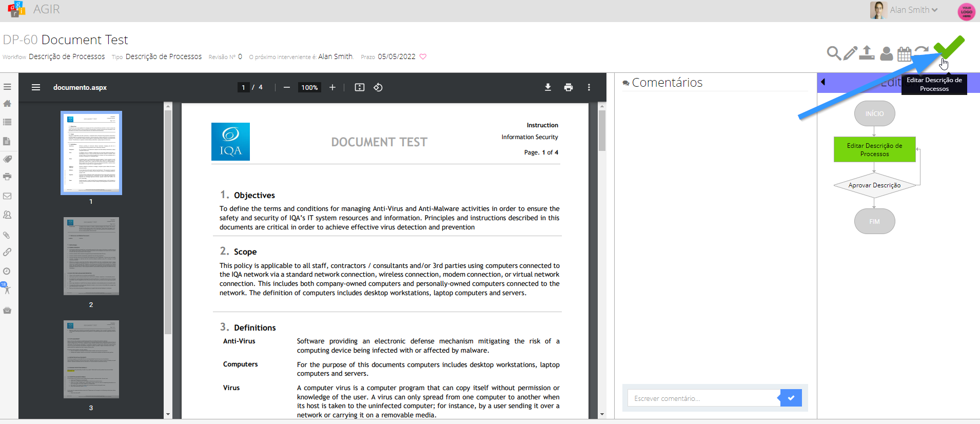Download the PDF document
Screen dimensions: 980x424
tap(548, 87)
